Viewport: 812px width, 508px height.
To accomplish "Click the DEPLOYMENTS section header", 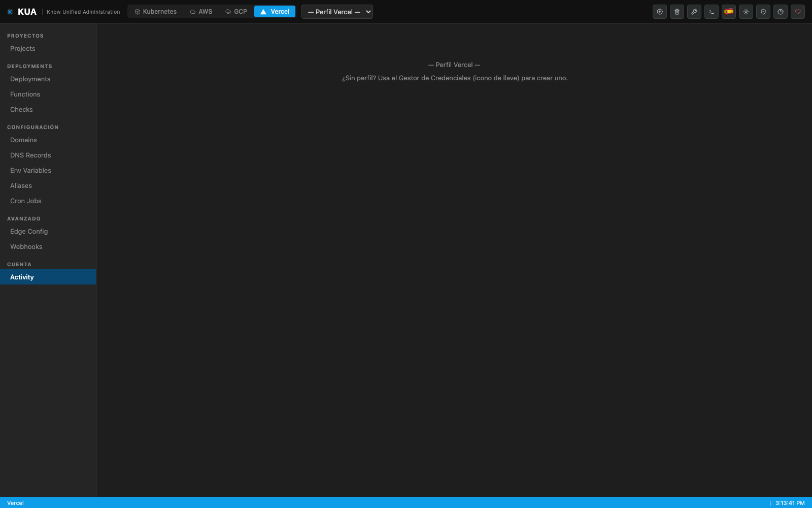I will tap(29, 67).
